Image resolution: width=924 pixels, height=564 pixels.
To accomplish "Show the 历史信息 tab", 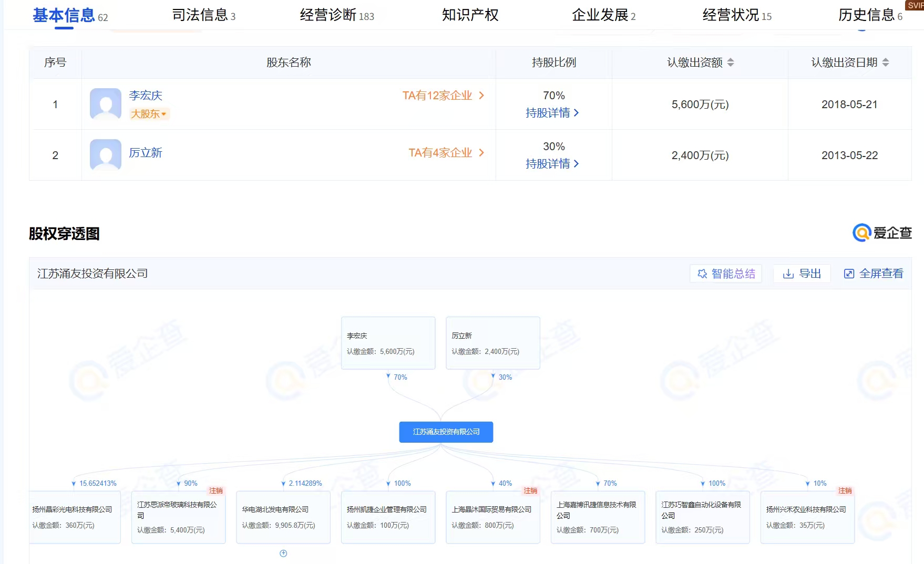I will pos(870,15).
